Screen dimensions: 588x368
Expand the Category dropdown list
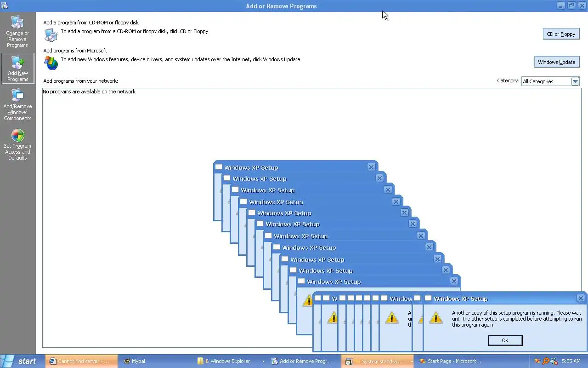tap(575, 81)
